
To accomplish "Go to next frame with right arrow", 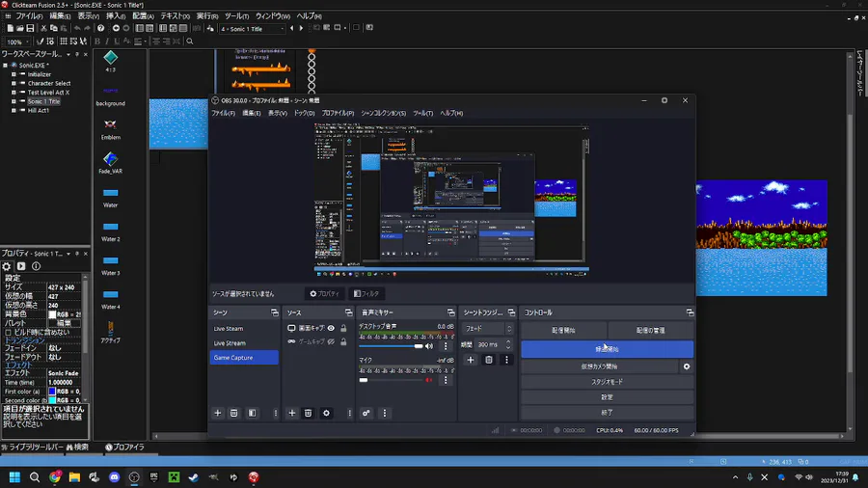I will (301, 28).
